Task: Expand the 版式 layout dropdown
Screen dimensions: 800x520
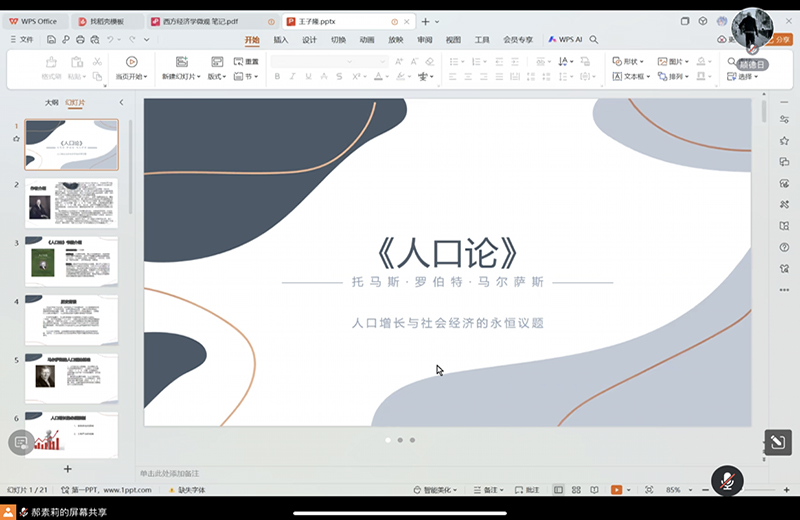Action: click(217, 76)
